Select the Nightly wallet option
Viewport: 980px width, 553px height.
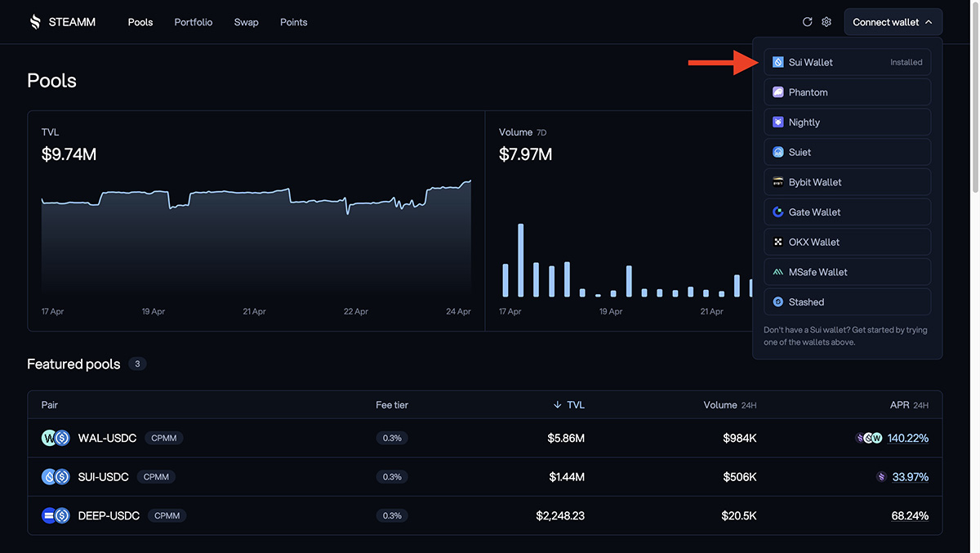coord(848,122)
